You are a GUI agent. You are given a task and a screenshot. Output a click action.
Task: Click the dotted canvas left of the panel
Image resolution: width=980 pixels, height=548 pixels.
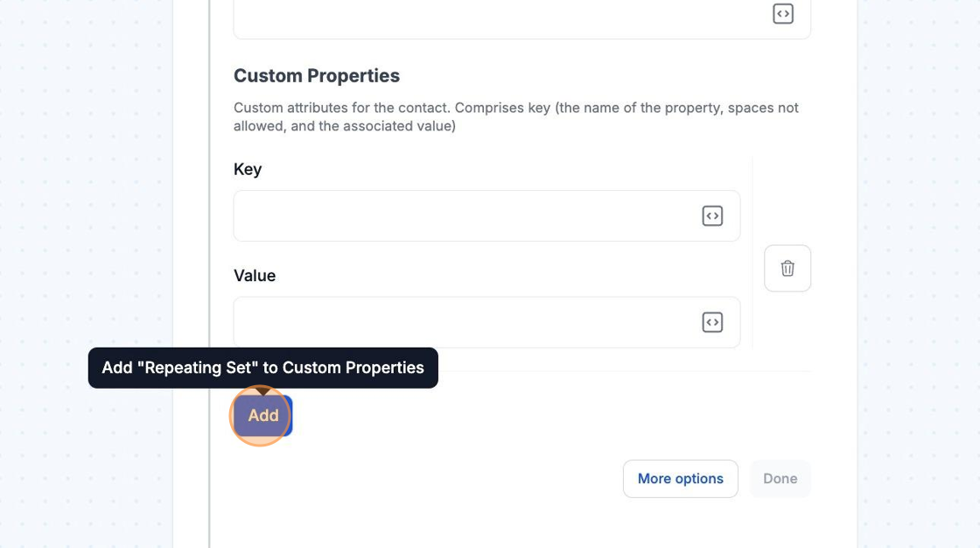point(87,219)
